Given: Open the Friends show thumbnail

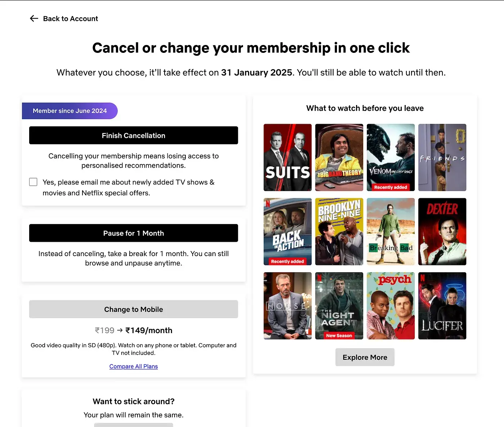Looking at the screenshot, I should (442, 157).
